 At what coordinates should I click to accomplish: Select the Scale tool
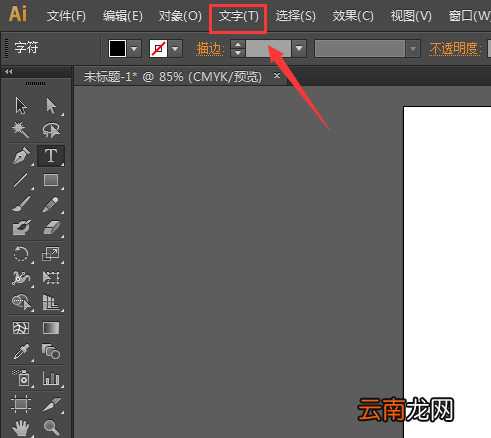[x=51, y=254]
